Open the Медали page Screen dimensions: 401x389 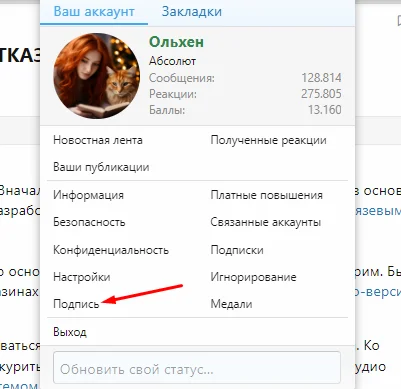pos(231,304)
